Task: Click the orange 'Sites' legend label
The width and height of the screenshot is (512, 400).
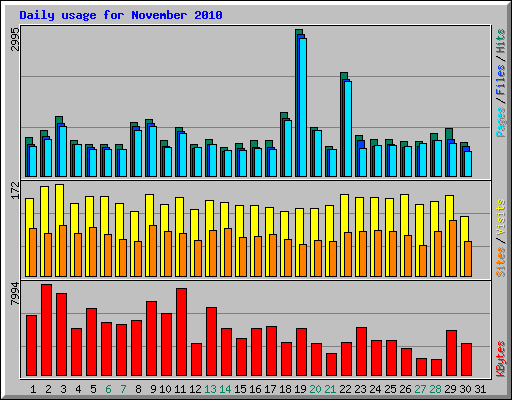Action: tap(500, 262)
